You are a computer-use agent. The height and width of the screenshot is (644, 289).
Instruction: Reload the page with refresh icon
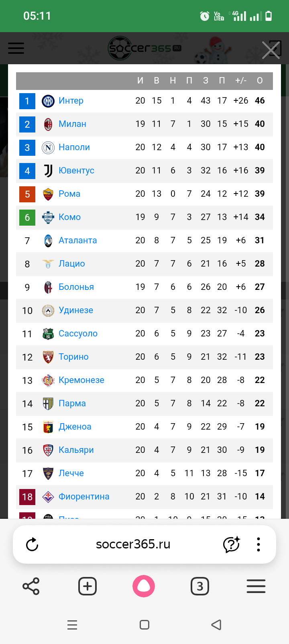point(32,544)
